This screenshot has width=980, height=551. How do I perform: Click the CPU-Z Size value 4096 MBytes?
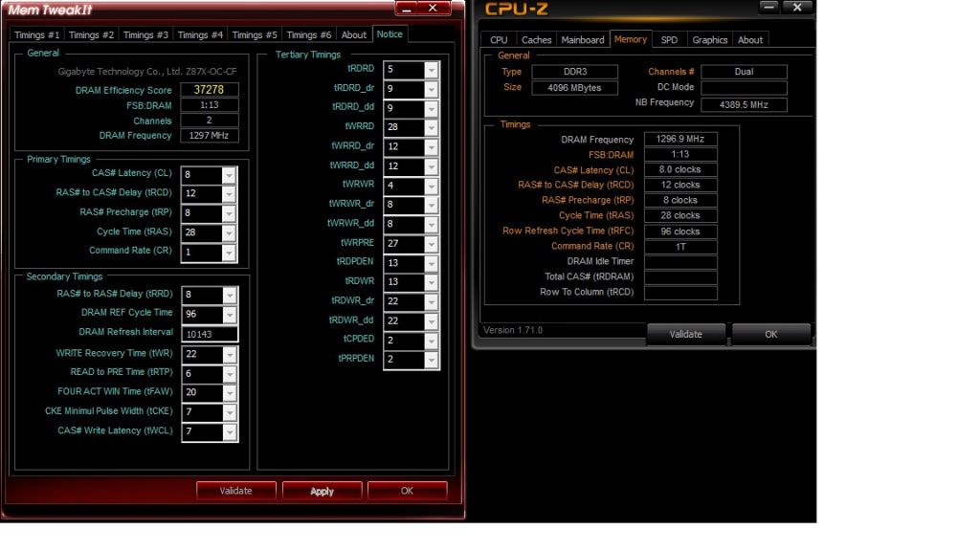574,88
